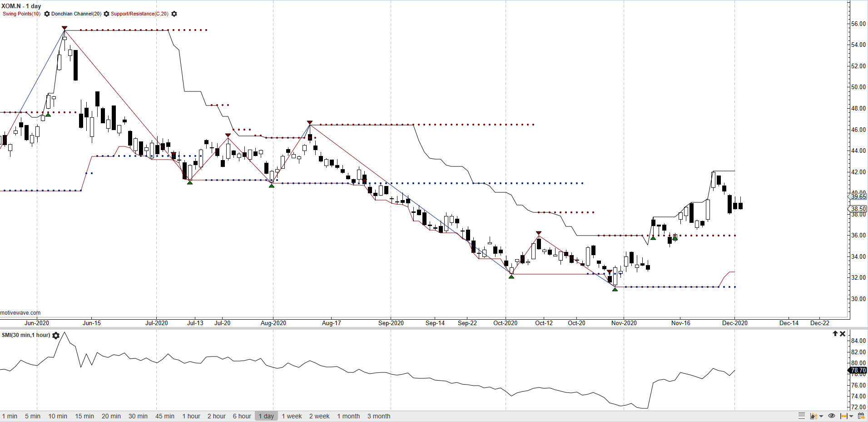Switch to 45 min timeframe
The width and height of the screenshot is (868, 422).
[x=165, y=416]
